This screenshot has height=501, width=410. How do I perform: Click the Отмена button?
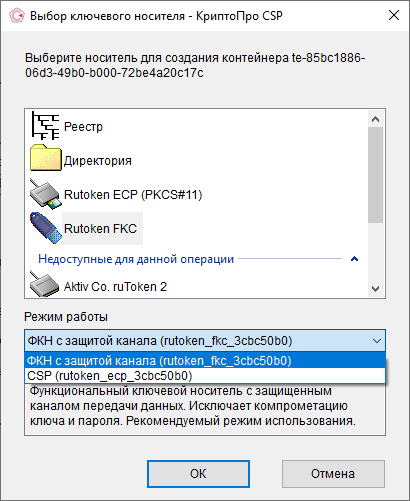(333, 474)
